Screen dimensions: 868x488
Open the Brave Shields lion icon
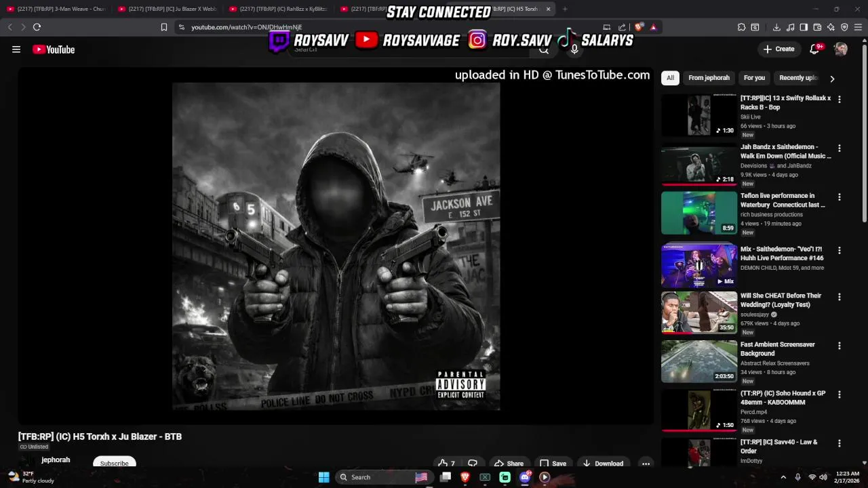point(639,27)
